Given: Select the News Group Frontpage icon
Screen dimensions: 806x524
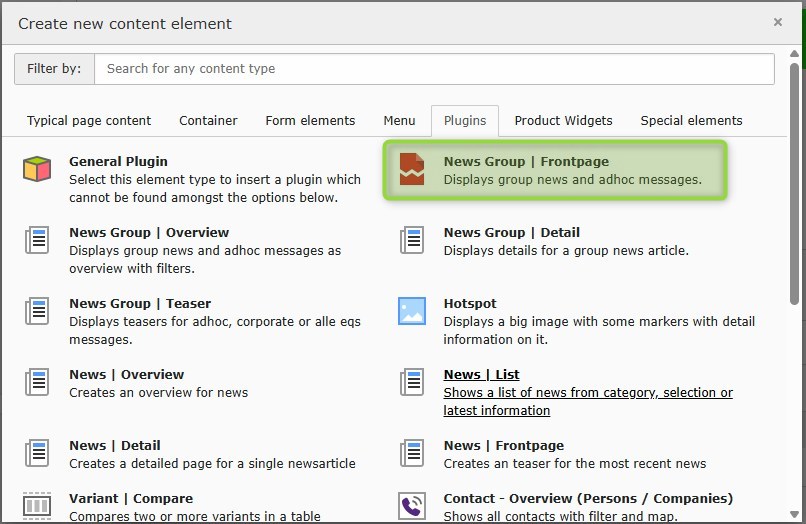Looking at the screenshot, I should point(412,169).
